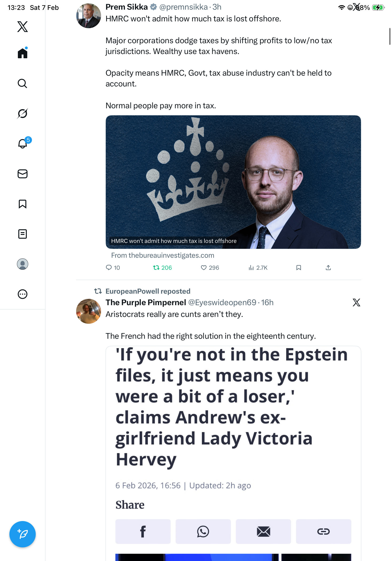Open Lists icon in sidebar
The height and width of the screenshot is (561, 392).
click(23, 234)
